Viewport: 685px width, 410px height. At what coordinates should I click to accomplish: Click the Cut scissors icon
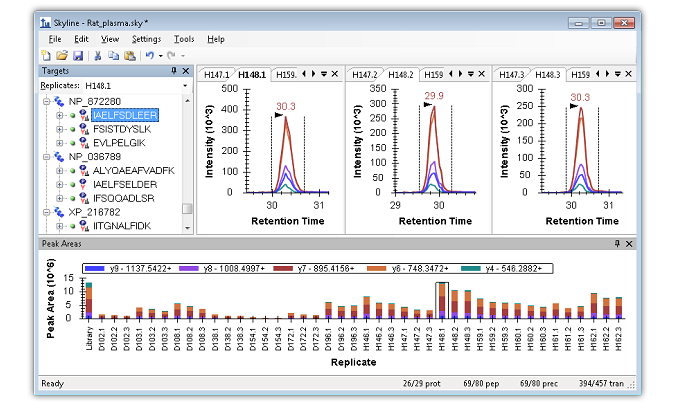[x=97, y=55]
